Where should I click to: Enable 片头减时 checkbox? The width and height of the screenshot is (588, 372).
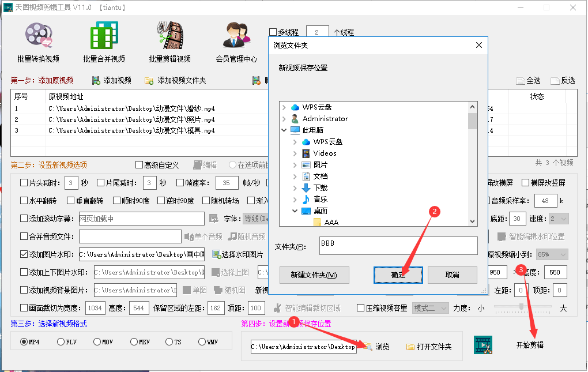coord(24,183)
